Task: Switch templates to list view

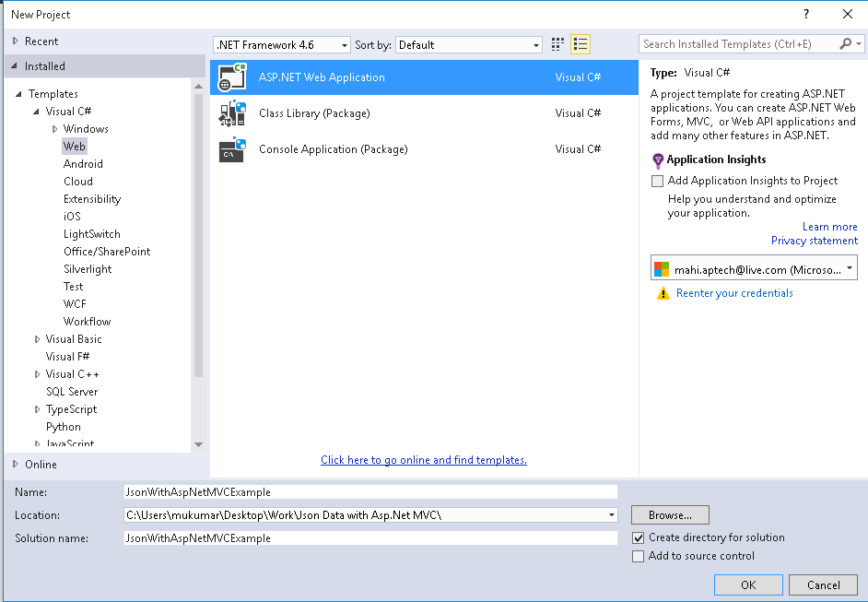Action: pyautogui.click(x=581, y=44)
